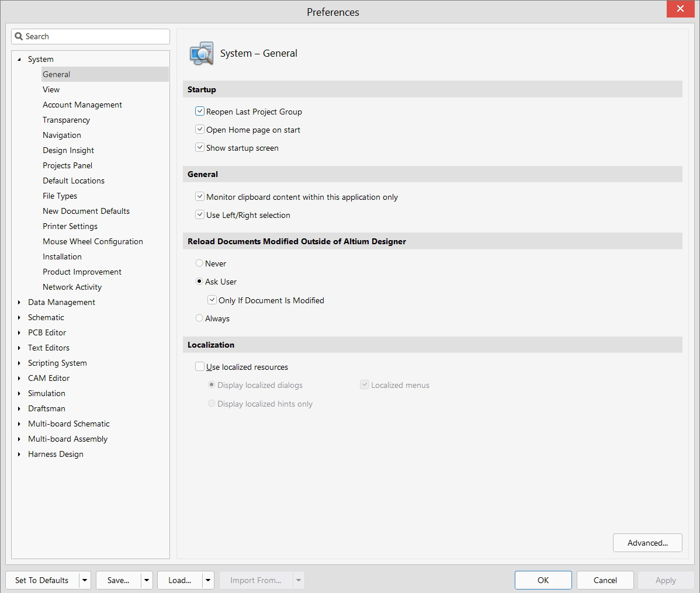This screenshot has height=593, width=700.
Task: Select the Ask User radio button
Action: 199,282
